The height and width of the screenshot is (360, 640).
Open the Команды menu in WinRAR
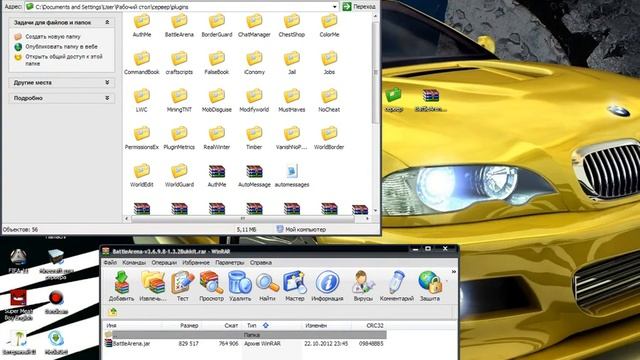coord(134,262)
